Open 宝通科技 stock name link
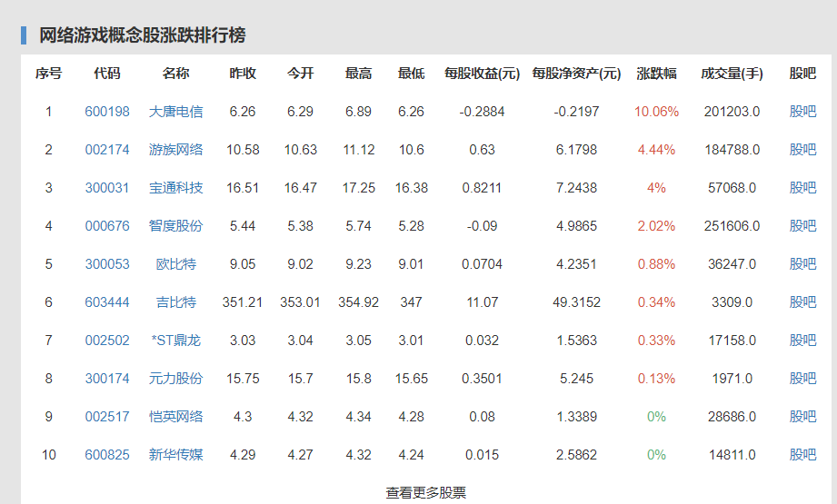837x504 pixels. 175,188
